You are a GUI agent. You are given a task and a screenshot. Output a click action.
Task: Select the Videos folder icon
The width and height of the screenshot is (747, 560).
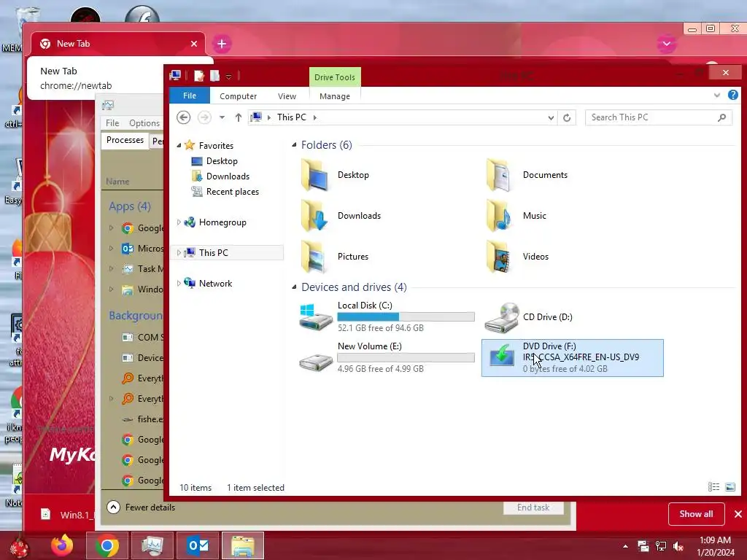(499, 257)
